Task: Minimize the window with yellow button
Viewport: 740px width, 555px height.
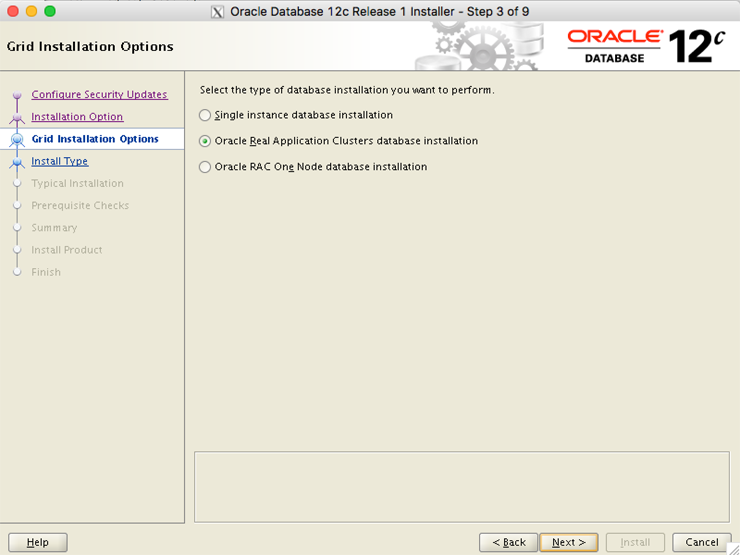Action: [x=31, y=11]
